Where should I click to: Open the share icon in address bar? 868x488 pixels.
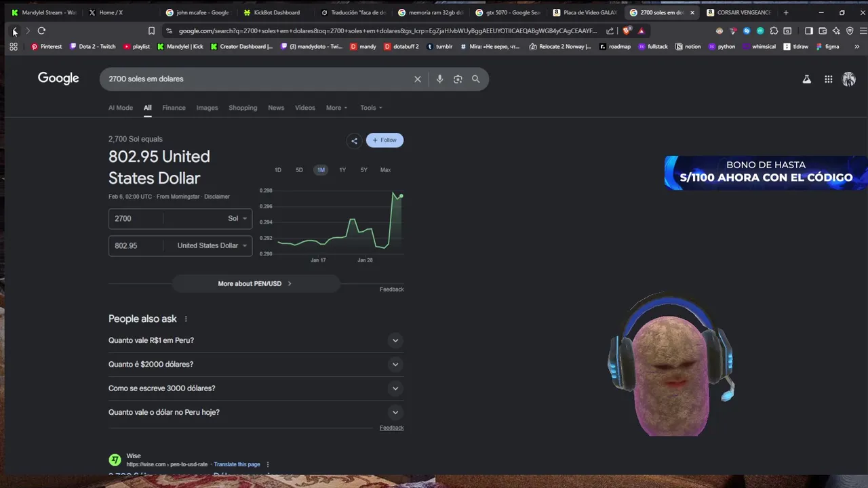point(610,30)
